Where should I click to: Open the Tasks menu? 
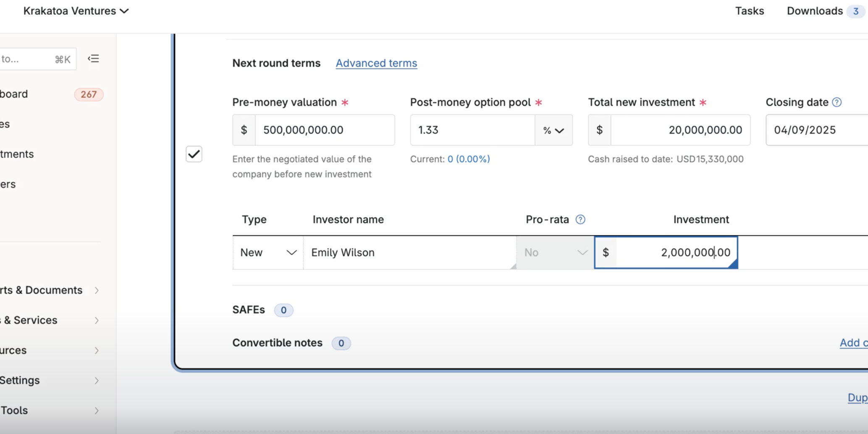pyautogui.click(x=750, y=11)
